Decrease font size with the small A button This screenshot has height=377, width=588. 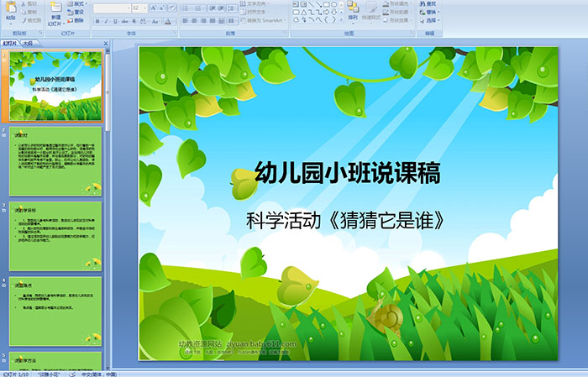162,8
